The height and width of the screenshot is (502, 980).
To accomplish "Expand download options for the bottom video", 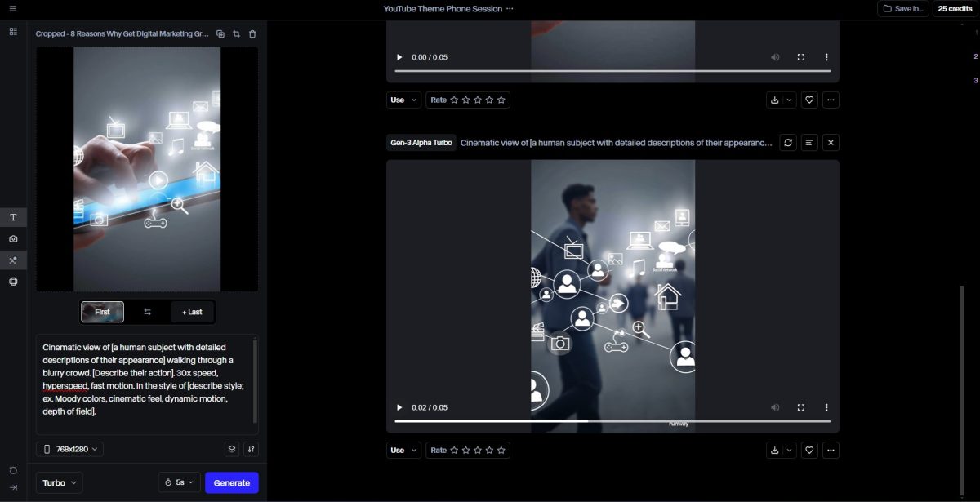I will click(789, 450).
